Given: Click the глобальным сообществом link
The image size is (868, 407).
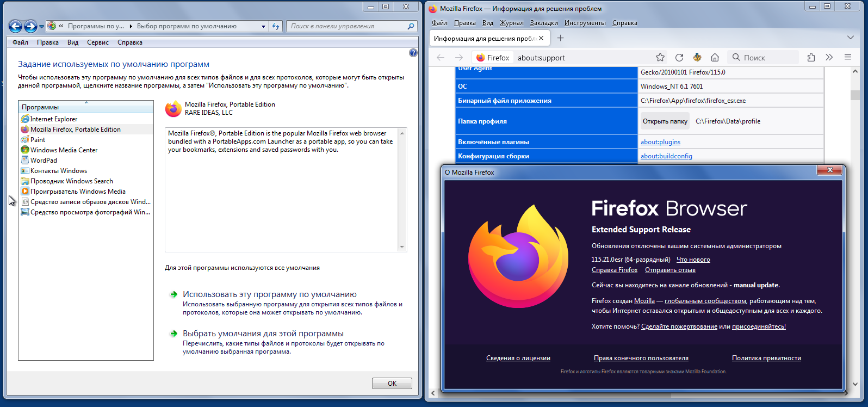Looking at the screenshot, I should click(x=705, y=301).
